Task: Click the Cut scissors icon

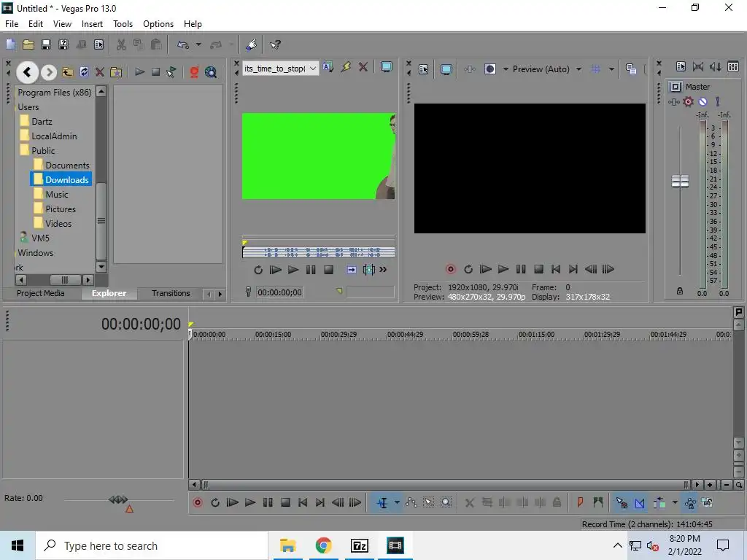Action: (122, 44)
